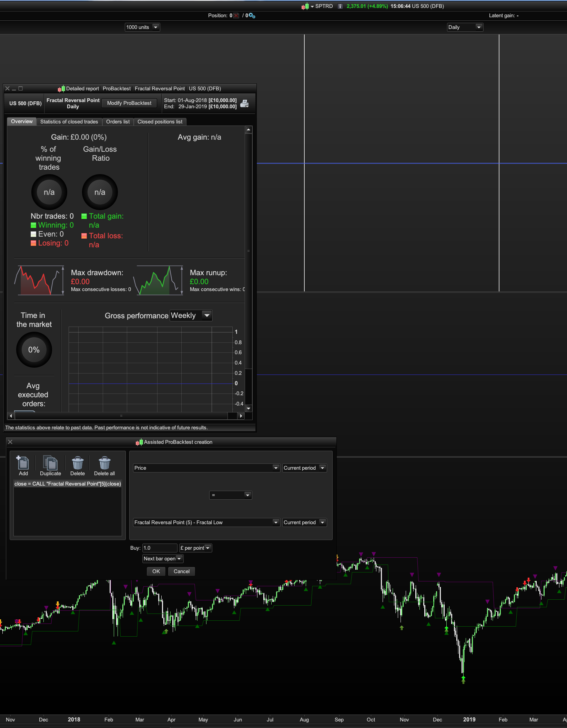Click the Time in the market gauge

(x=34, y=350)
